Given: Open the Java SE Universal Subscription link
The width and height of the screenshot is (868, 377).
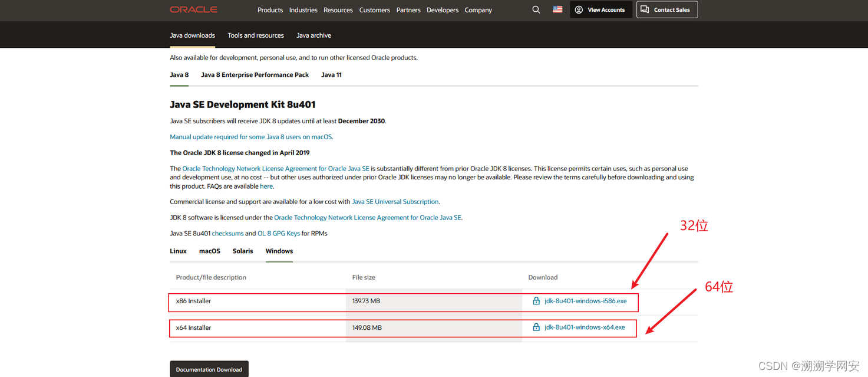Looking at the screenshot, I should 395,202.
